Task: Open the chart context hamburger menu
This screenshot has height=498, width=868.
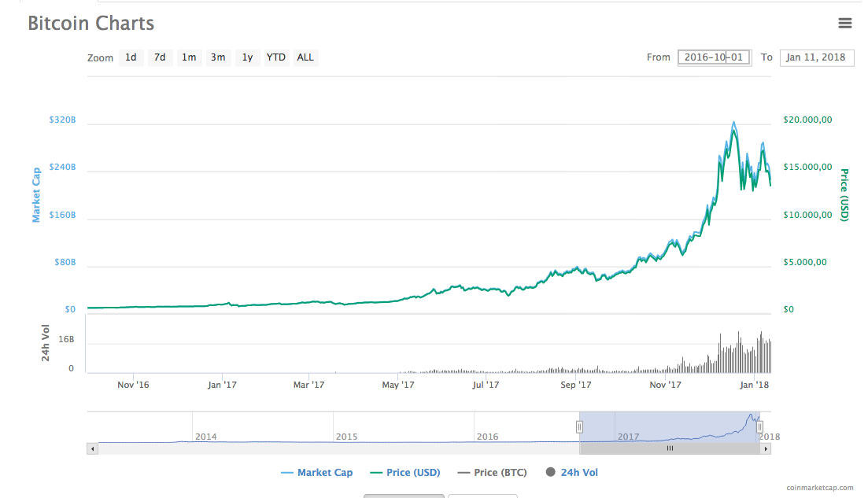Action: 844,23
